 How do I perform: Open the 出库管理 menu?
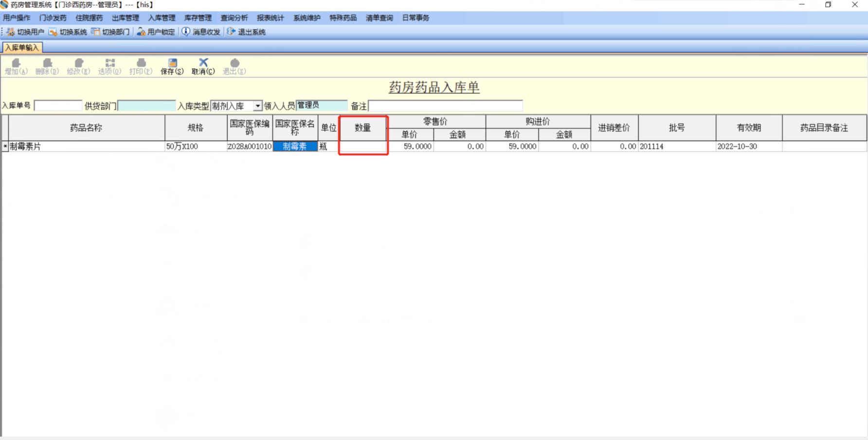pyautogui.click(x=126, y=18)
